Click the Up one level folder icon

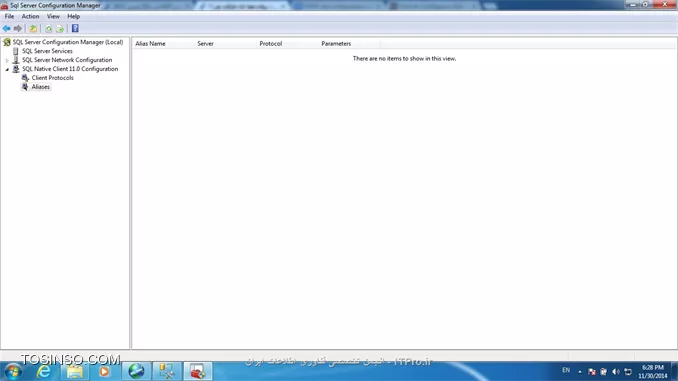click(33, 29)
